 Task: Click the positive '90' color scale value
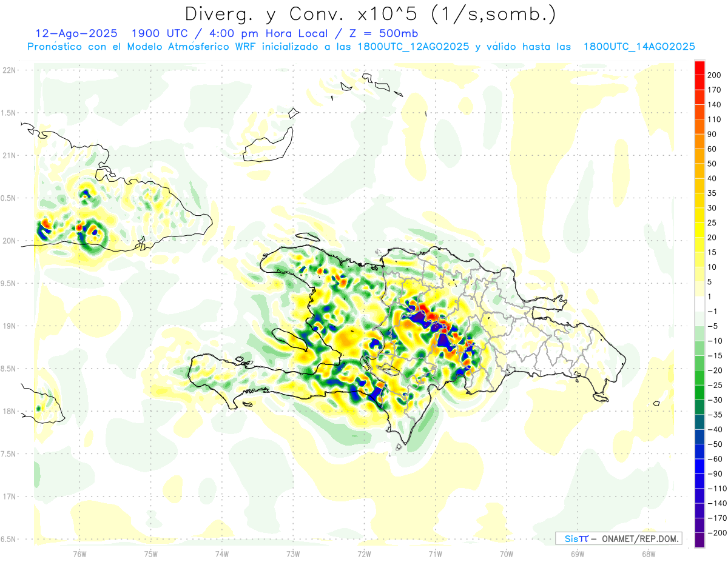712,134
